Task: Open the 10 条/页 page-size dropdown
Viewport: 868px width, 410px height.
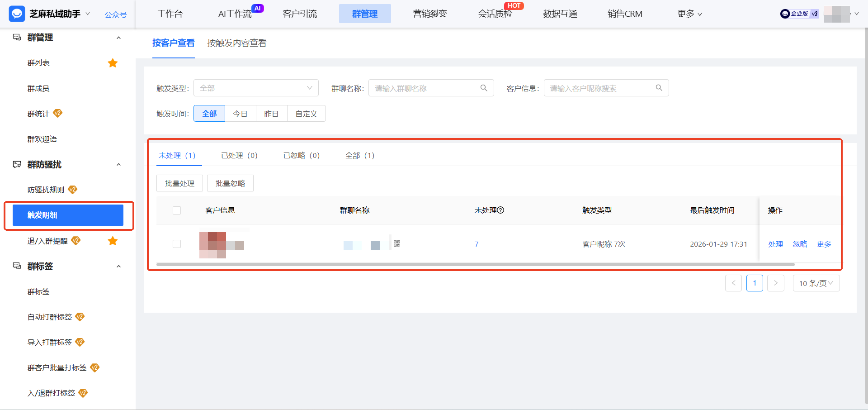Action: pos(816,283)
